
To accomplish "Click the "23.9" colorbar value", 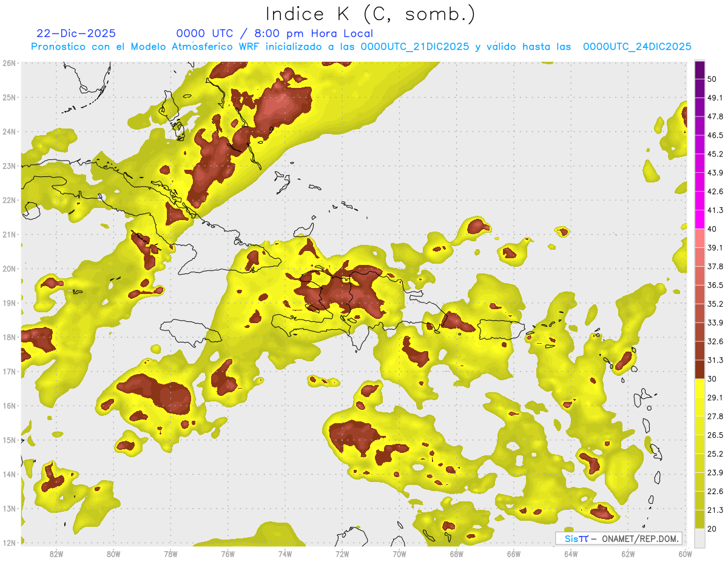I will pyautogui.click(x=715, y=473).
